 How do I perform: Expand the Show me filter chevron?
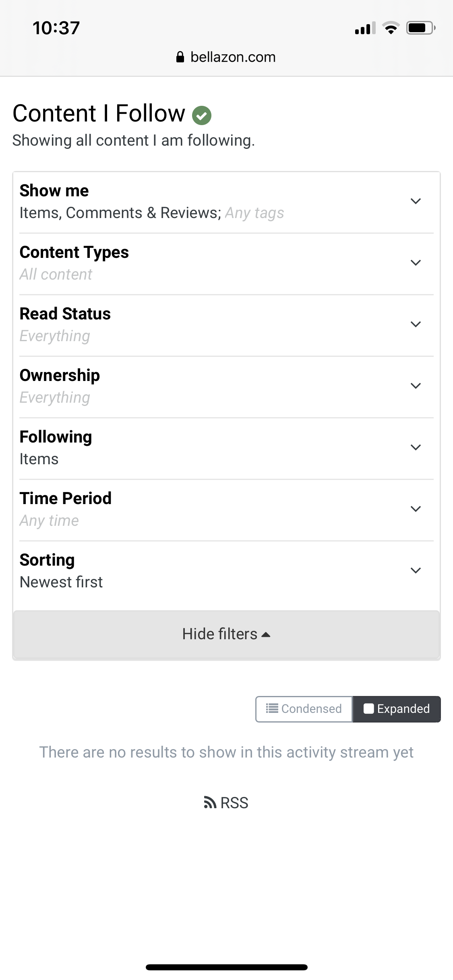pos(416,201)
